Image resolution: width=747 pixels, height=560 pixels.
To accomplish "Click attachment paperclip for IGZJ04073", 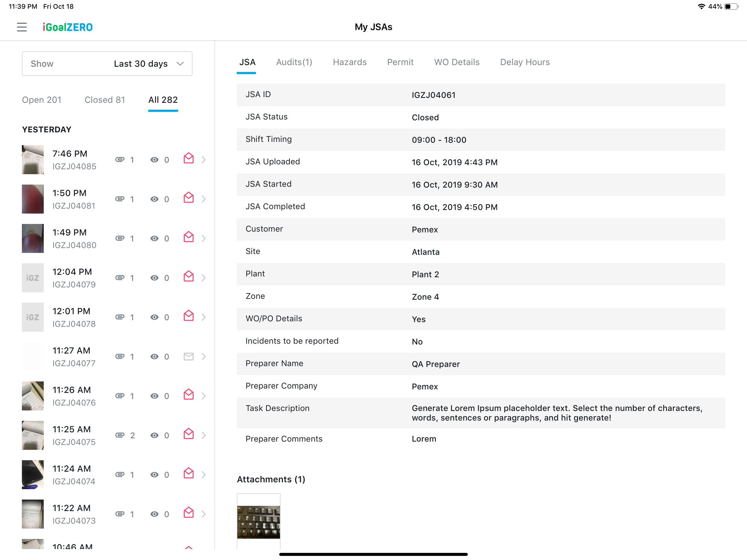I will 120,514.
